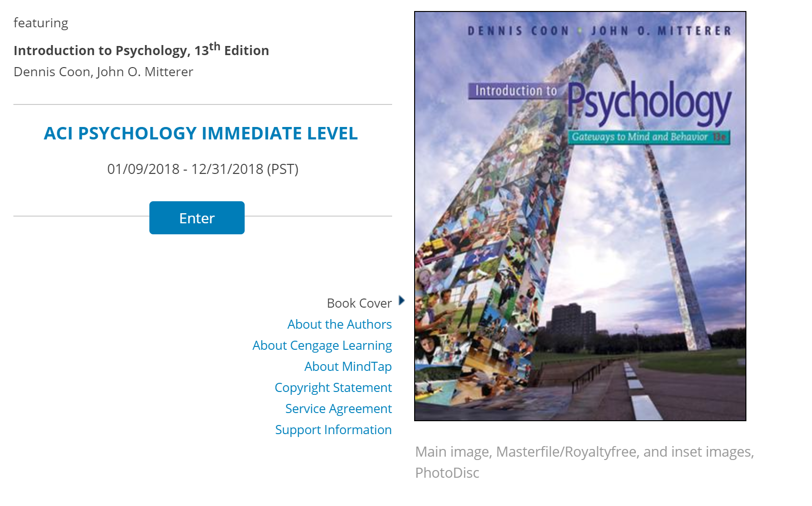Click the blue arrow beside Book Cover
The width and height of the screenshot is (812, 506).
coord(402,300)
